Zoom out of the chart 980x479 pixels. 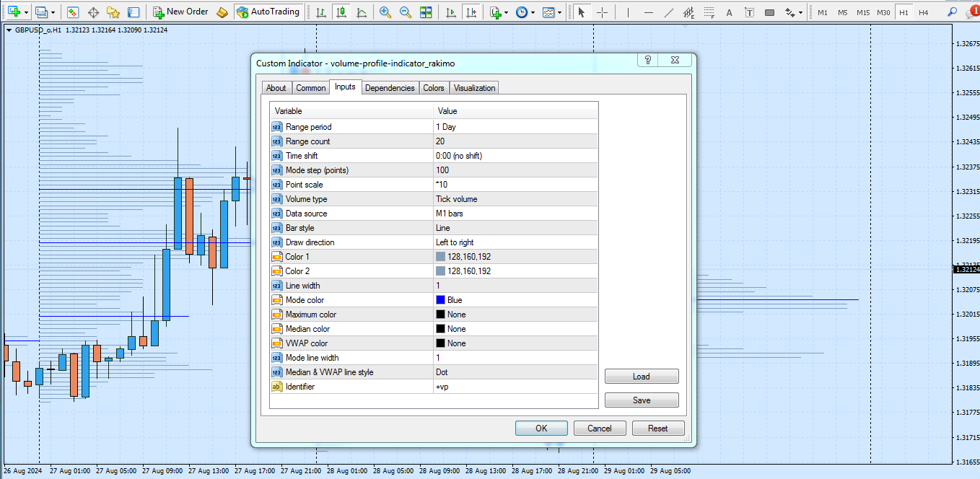[406, 12]
